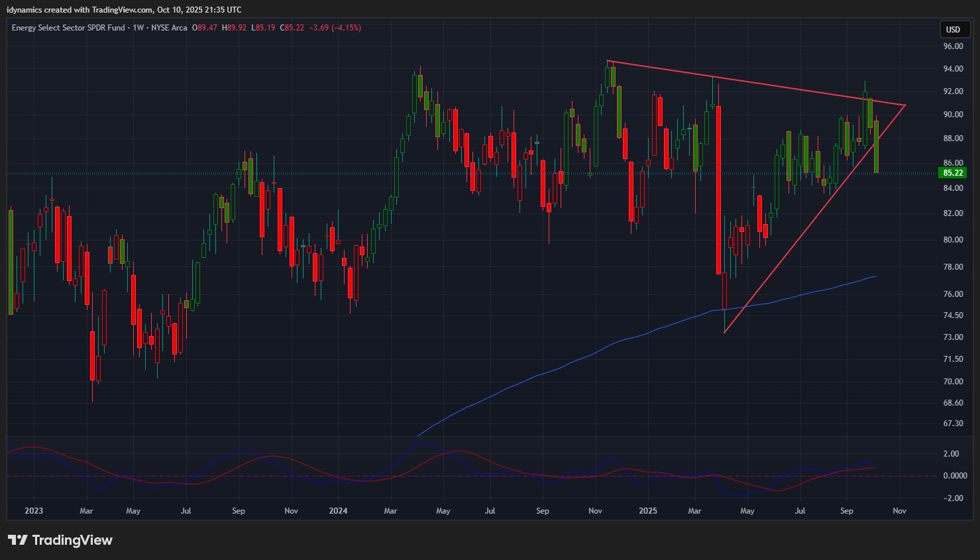Click the 96.00 price scale label
This screenshot has height=560, width=980.
click(953, 46)
